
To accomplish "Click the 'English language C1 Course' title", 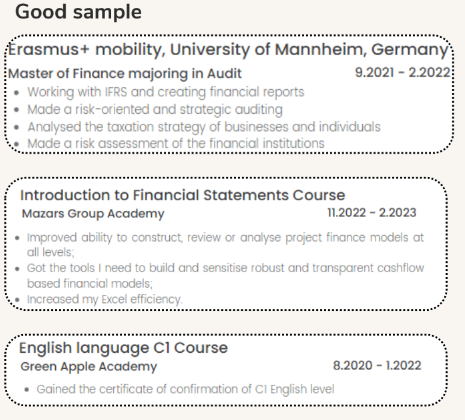I will click(123, 348).
